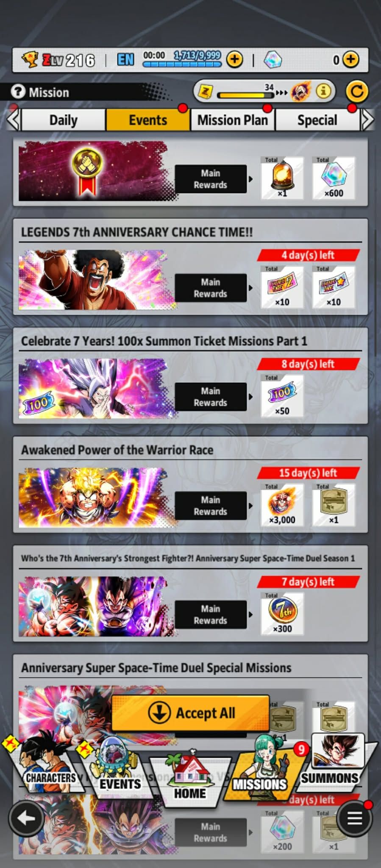Expand Main Rewards for Chance Time
The image size is (381, 868).
211,288
